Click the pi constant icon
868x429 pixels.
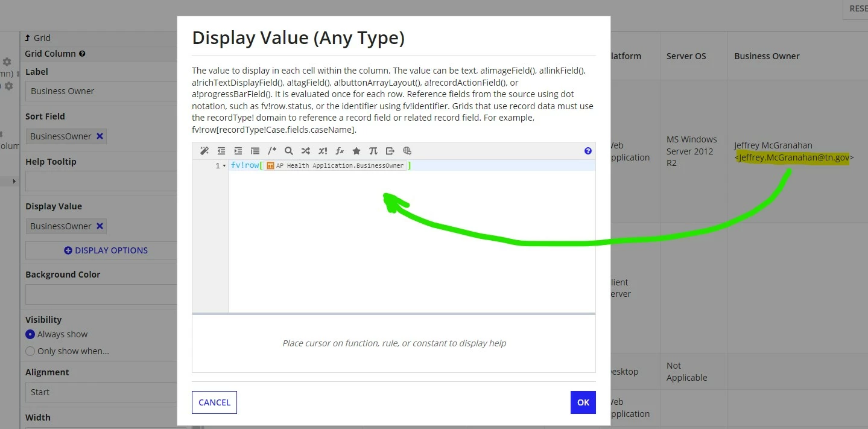(x=373, y=151)
